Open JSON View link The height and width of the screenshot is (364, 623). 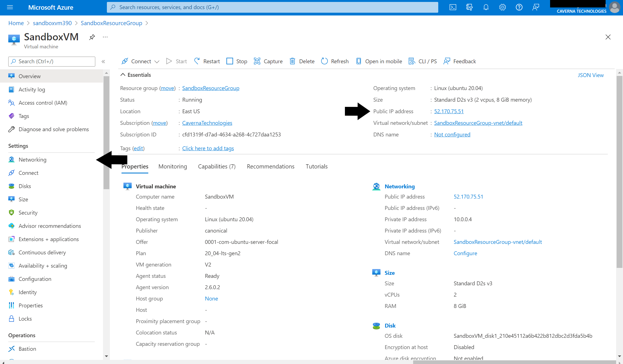(591, 75)
